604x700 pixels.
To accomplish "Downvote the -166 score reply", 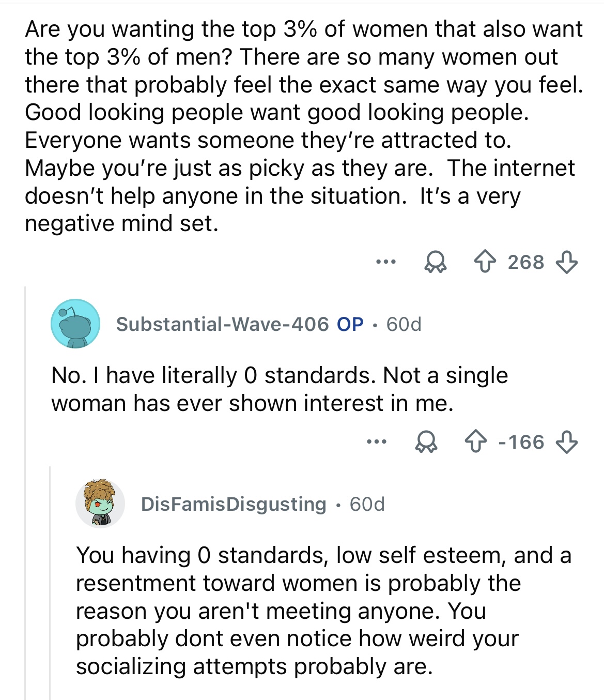I will point(566,443).
